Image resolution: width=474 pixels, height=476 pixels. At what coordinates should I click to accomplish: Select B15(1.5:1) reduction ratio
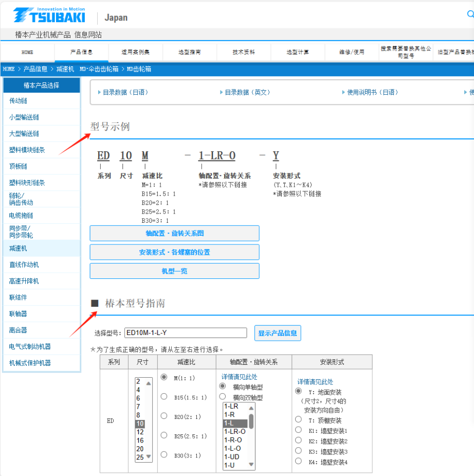(165, 397)
